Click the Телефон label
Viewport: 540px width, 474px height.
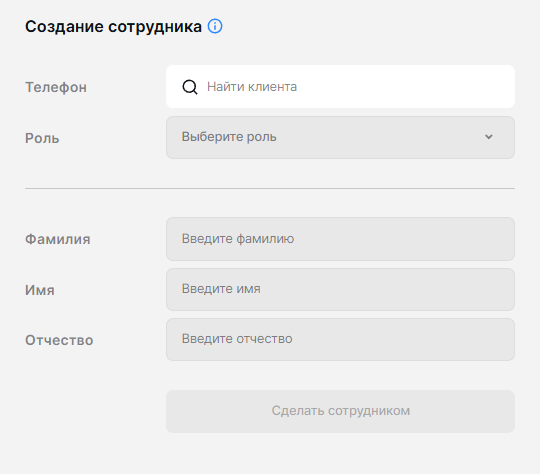click(x=56, y=87)
